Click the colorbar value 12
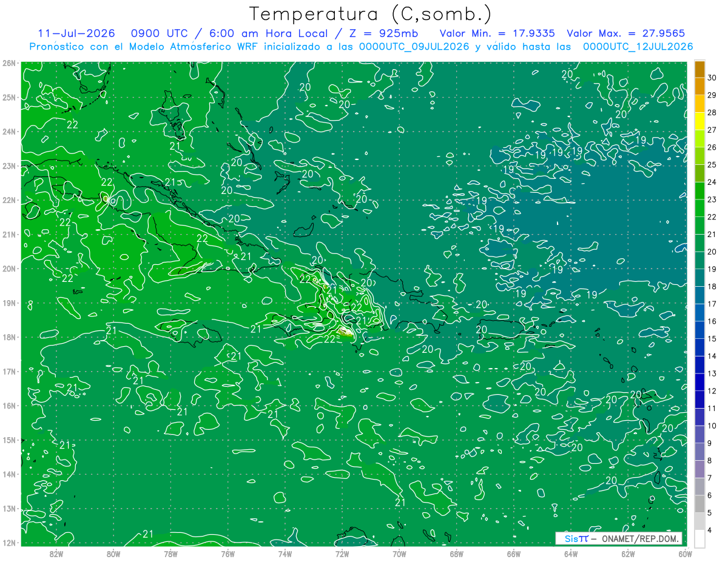The width and height of the screenshot is (728, 562). [x=712, y=391]
